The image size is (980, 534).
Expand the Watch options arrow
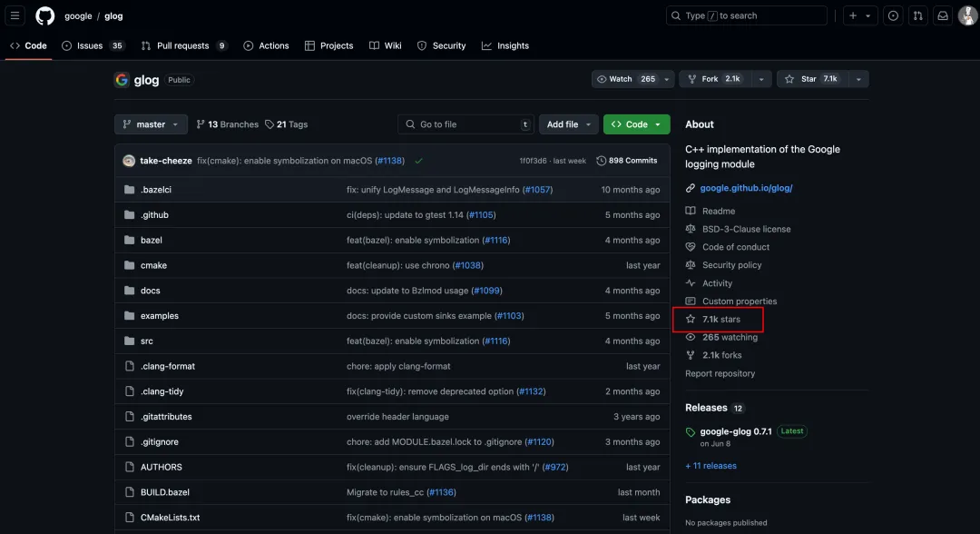(x=666, y=79)
